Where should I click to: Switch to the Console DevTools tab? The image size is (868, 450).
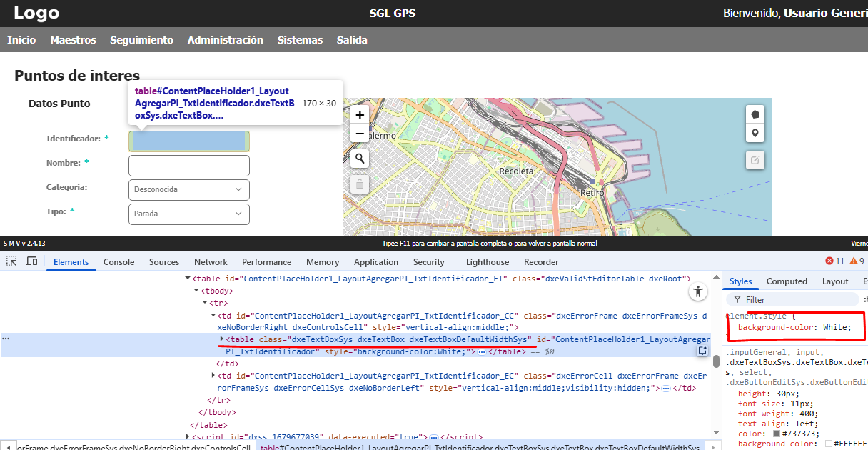pyautogui.click(x=118, y=262)
